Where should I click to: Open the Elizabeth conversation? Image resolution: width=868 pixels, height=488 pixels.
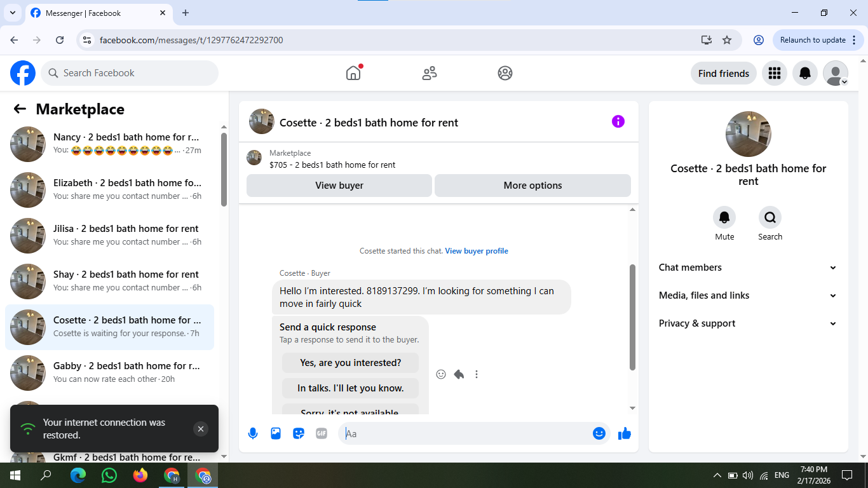point(109,190)
